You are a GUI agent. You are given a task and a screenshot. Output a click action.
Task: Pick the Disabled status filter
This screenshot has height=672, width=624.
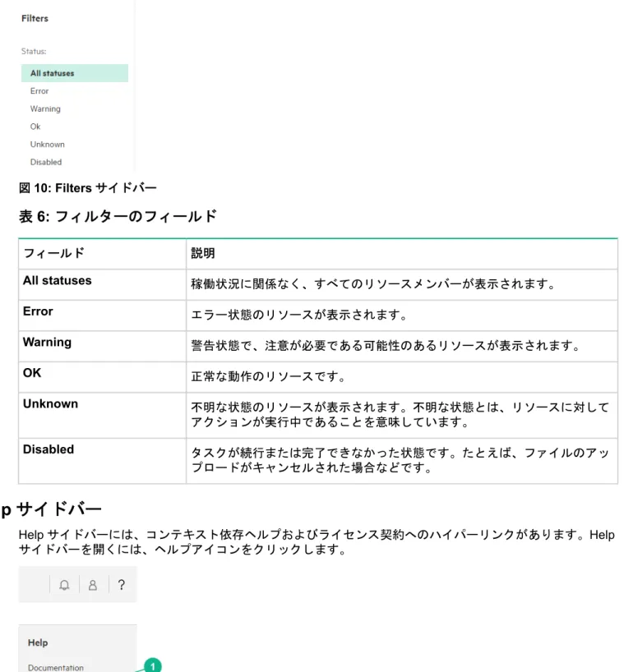(x=46, y=162)
